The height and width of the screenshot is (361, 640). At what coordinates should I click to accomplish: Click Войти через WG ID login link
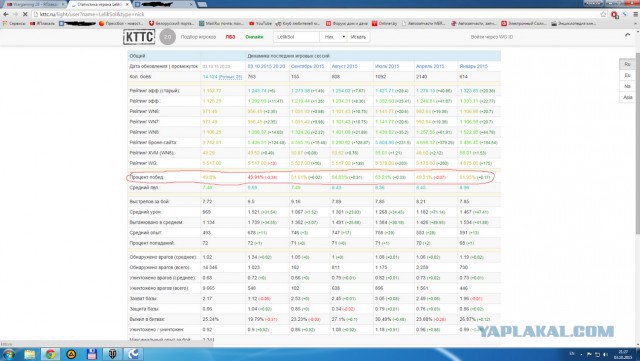pos(491,37)
